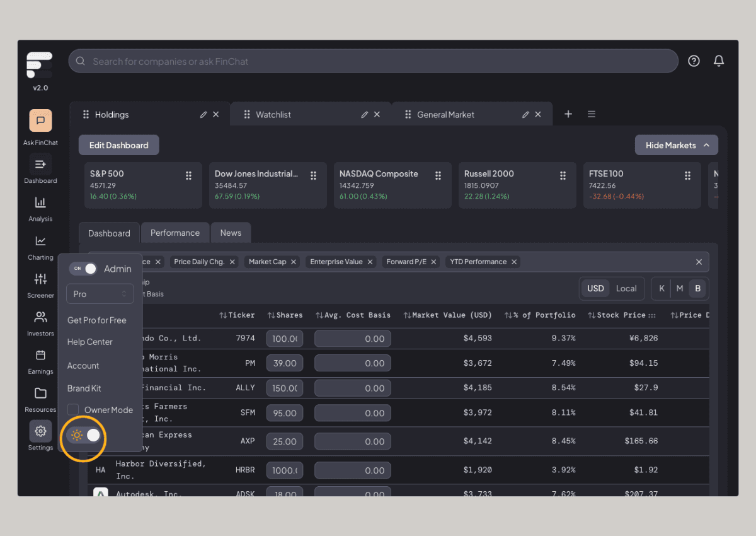The image size is (756, 536).
Task: Click the Edit Dashboard button
Action: coord(119,145)
